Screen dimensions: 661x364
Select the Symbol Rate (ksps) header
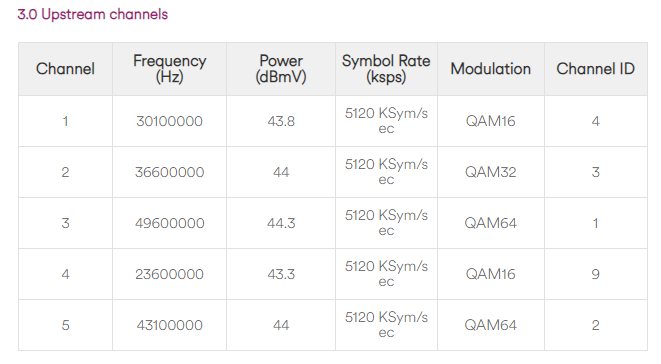tap(386, 69)
